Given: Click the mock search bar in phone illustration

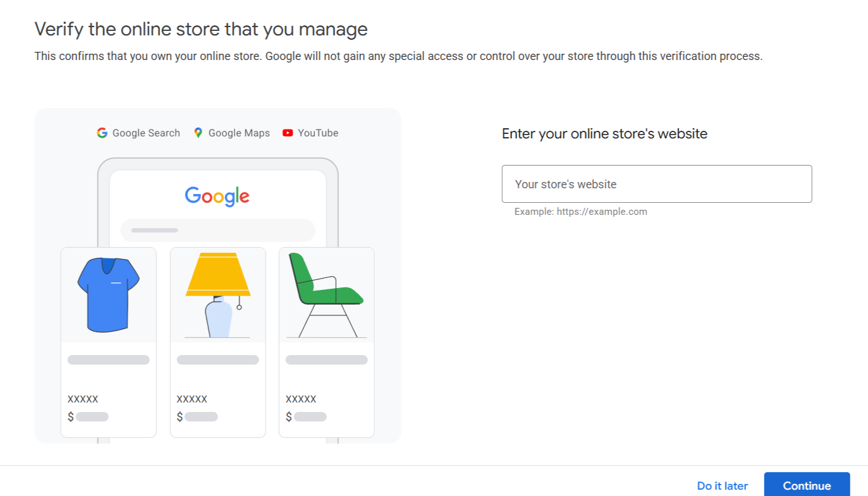Looking at the screenshot, I should 218,230.
